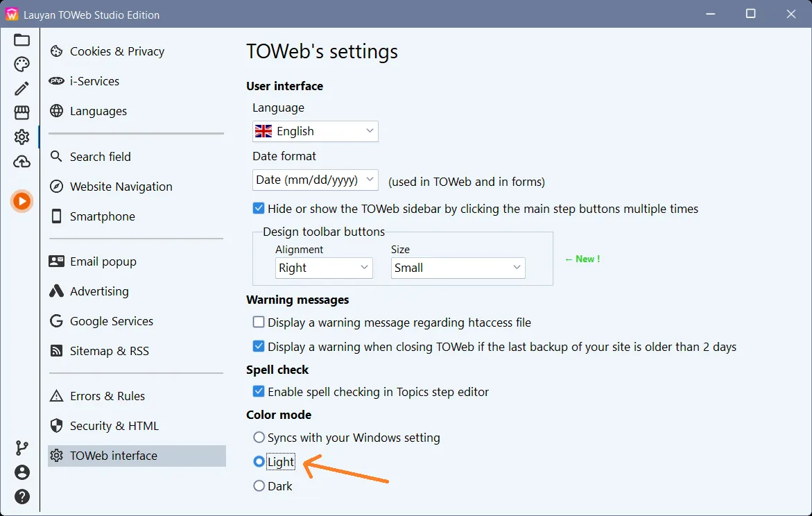Image resolution: width=812 pixels, height=516 pixels.
Task: Open the cloud upload Publish step
Action: click(x=21, y=162)
